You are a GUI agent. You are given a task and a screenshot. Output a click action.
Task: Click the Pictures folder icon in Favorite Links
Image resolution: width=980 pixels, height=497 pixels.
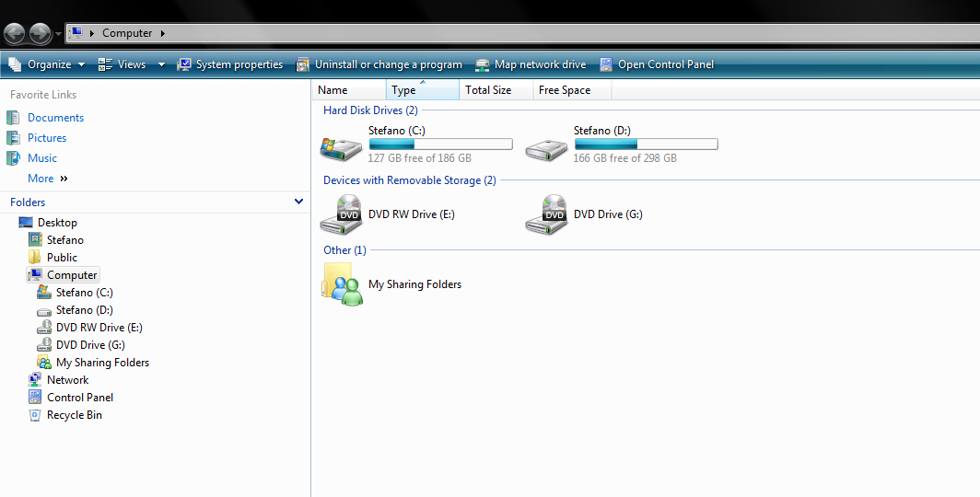(13, 138)
